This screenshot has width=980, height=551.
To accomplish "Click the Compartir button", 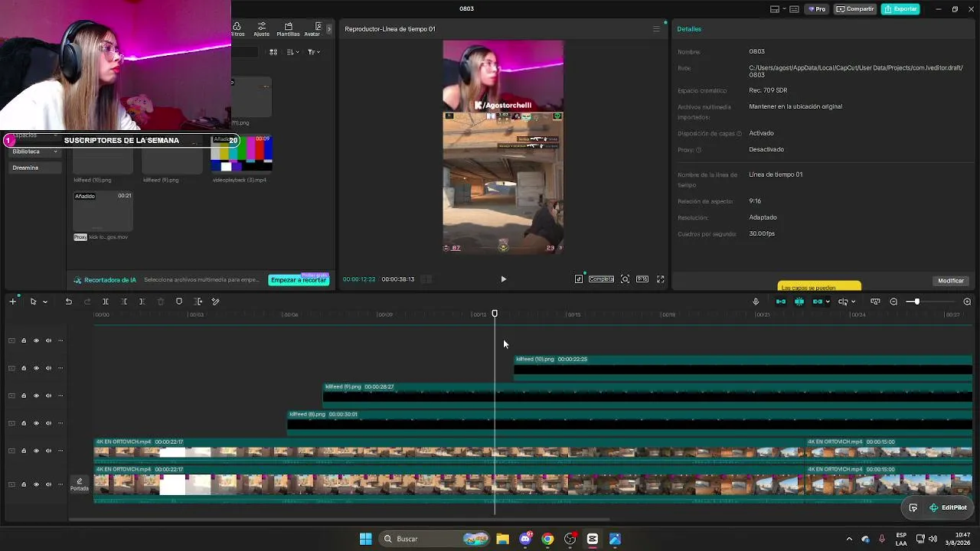I will coord(855,9).
